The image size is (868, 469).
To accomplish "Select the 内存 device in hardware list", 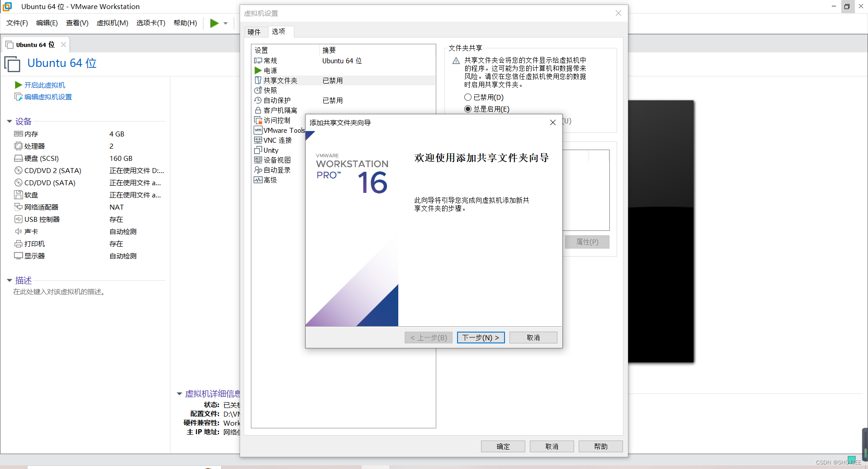I will click(x=30, y=134).
